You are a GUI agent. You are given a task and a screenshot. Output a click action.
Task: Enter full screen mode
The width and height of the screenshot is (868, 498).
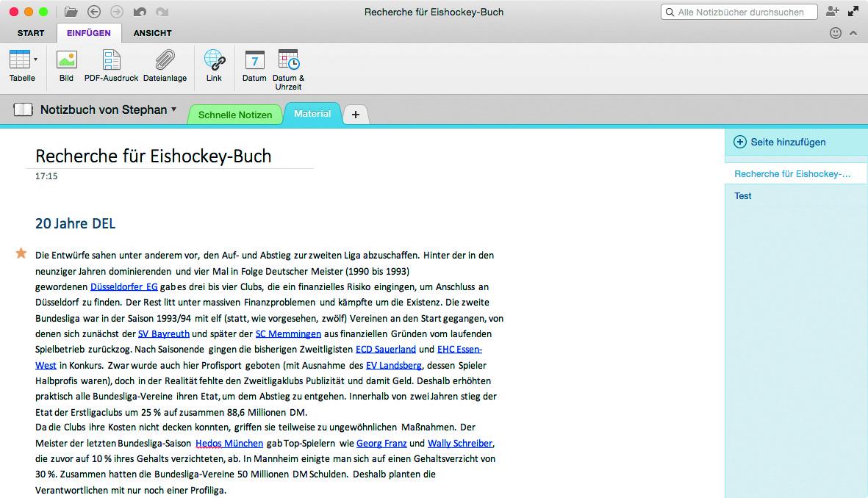coord(853,12)
